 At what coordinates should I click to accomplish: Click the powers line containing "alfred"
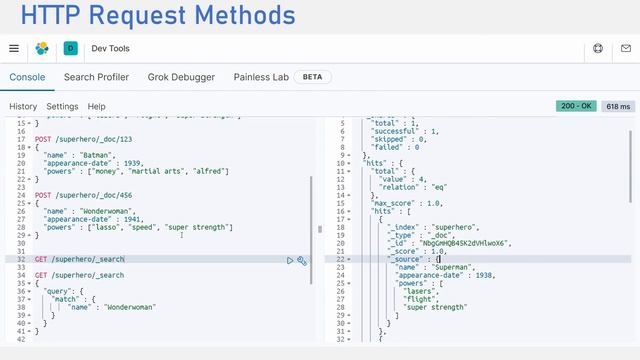click(136, 171)
